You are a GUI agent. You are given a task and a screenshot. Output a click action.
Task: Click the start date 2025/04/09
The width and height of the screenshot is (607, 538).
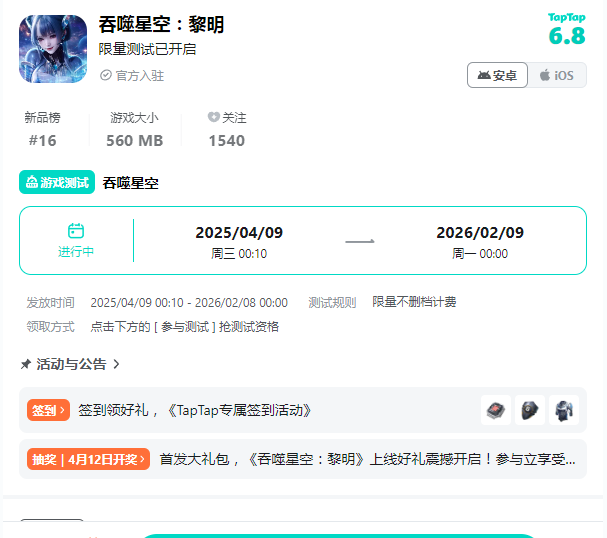[x=239, y=233]
